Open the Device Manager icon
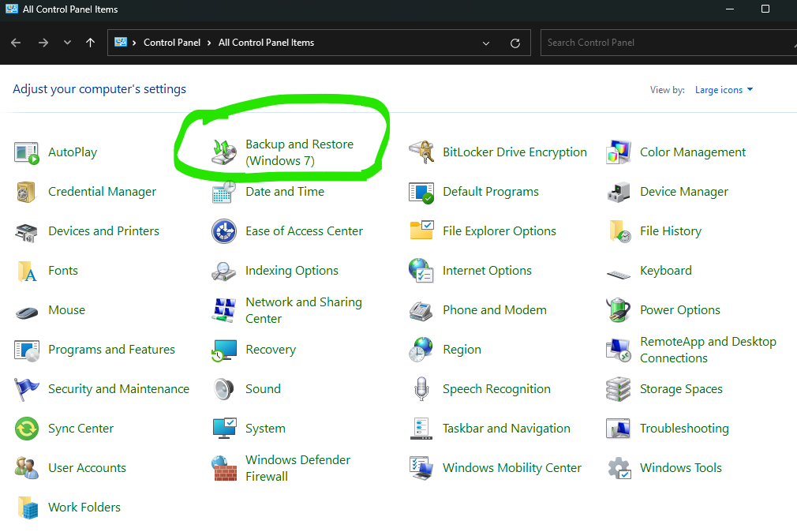The height and width of the screenshot is (532, 797). [619, 192]
